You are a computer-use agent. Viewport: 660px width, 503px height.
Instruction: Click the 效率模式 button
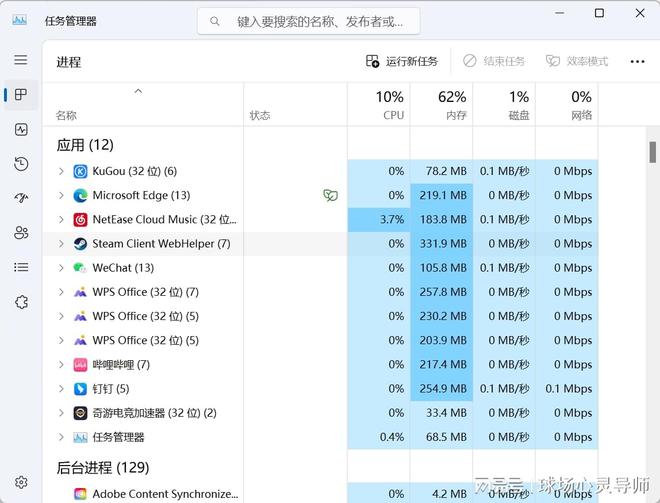[577, 61]
